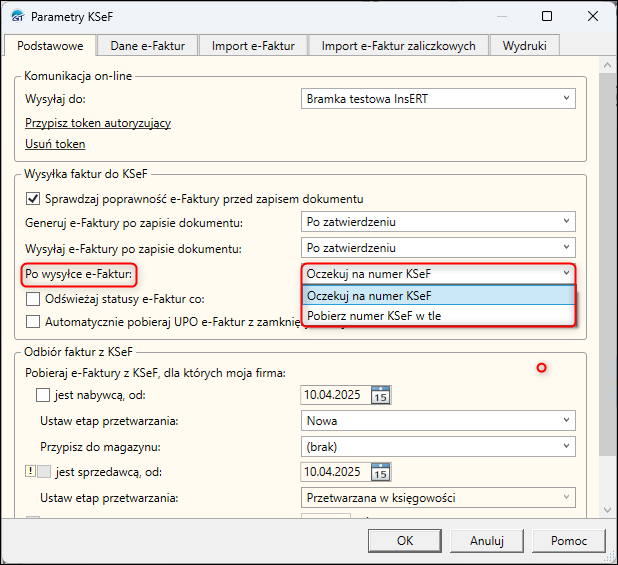Click 'Przypisz token autoryzujący' link

98,123
